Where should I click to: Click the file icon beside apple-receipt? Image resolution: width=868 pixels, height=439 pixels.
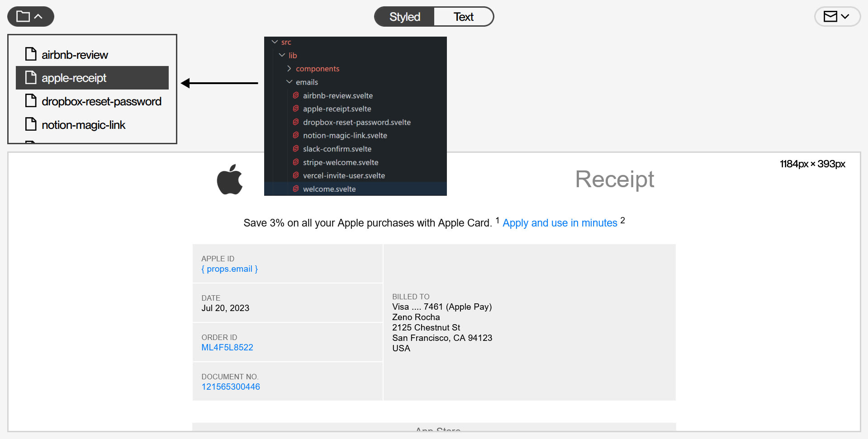(30, 77)
